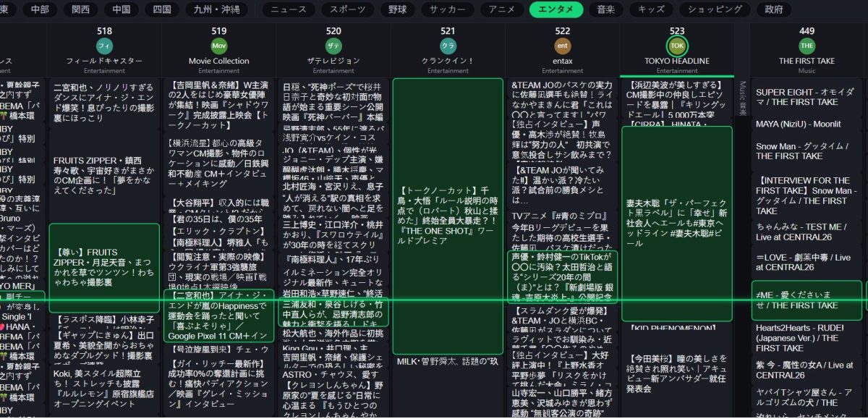Screen dimensions: 868x419
Task: Open the 【尊い】FRUITS ZIPPER・月足天音 program
Action: tap(105, 267)
